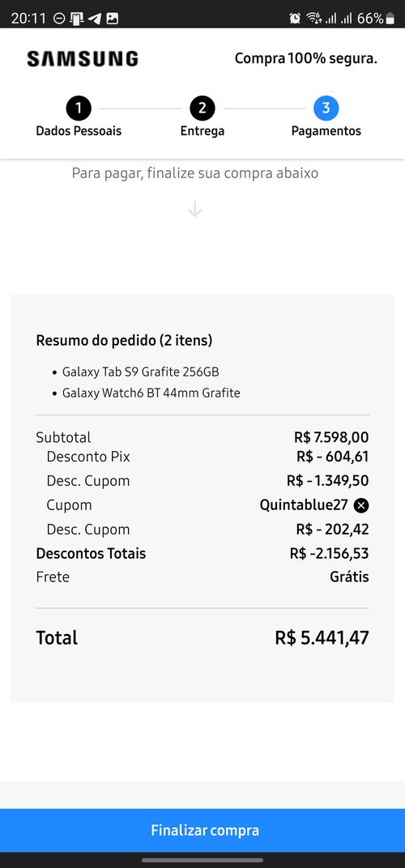Open the alarm icon in status bar
The image size is (405, 868).
(295, 19)
